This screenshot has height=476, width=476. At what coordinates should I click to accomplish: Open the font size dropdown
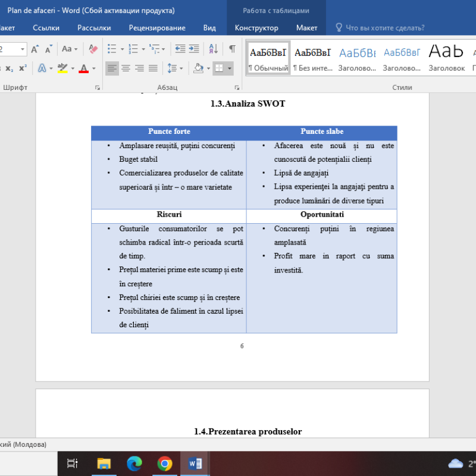[22, 48]
